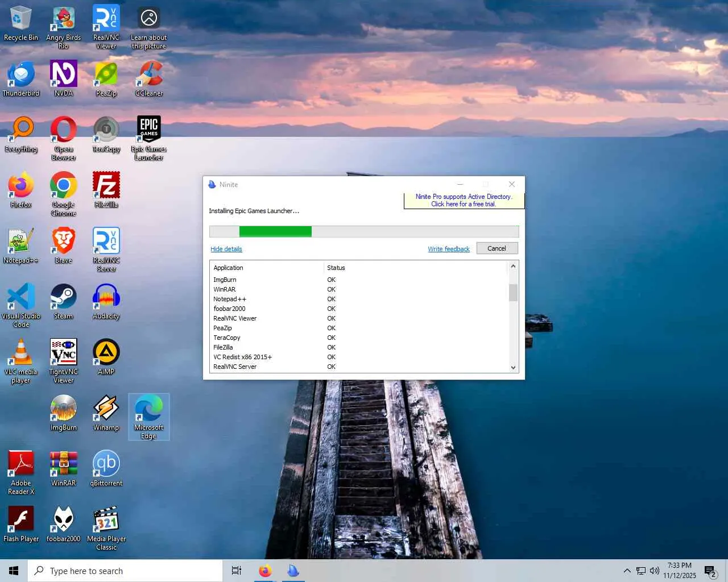Select the TeraCopy row in Ninite list
Image resolution: width=728 pixels, height=582 pixels.
[358, 338]
